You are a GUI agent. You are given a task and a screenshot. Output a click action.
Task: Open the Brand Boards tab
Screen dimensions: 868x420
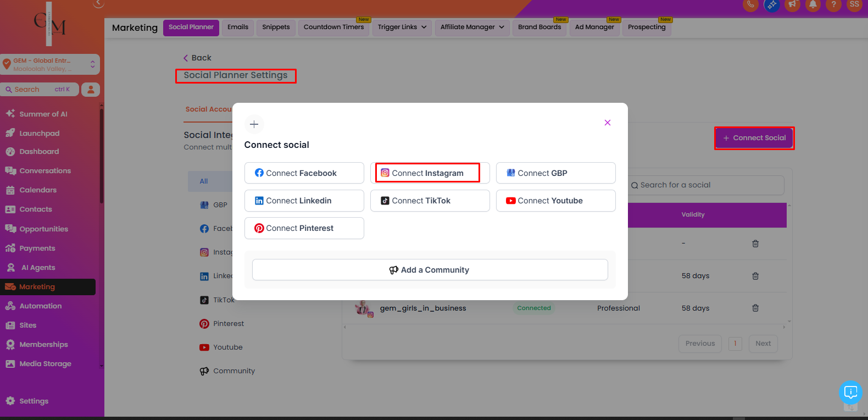539,27
